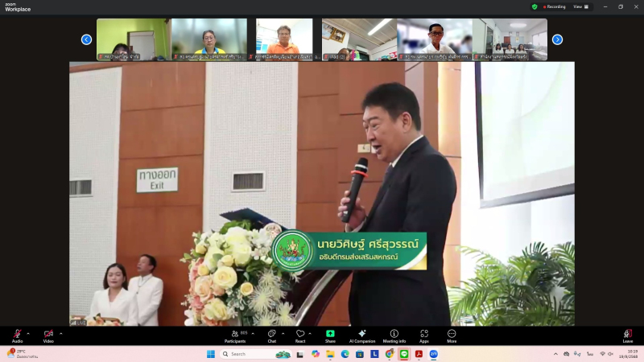Turn on camera with Video button
Image resolution: width=644 pixels, height=362 pixels.
point(48,335)
